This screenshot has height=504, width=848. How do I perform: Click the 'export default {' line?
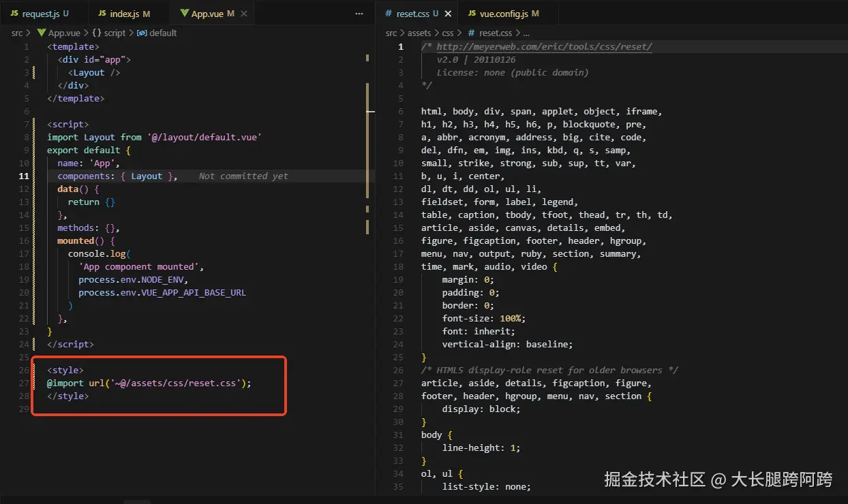tap(89, 150)
